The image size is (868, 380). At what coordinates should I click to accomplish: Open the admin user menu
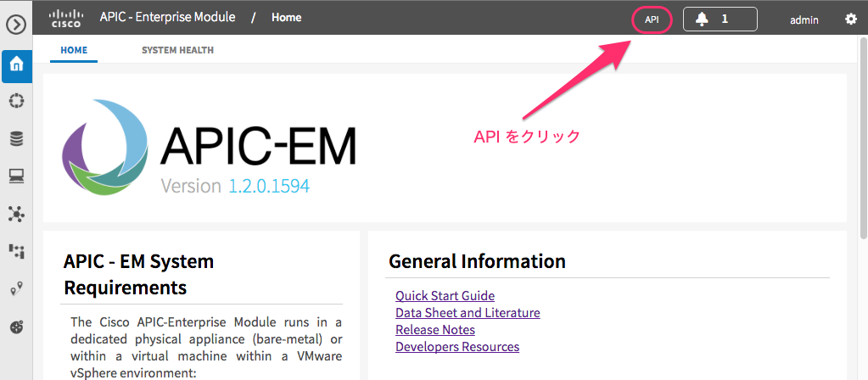click(x=804, y=20)
